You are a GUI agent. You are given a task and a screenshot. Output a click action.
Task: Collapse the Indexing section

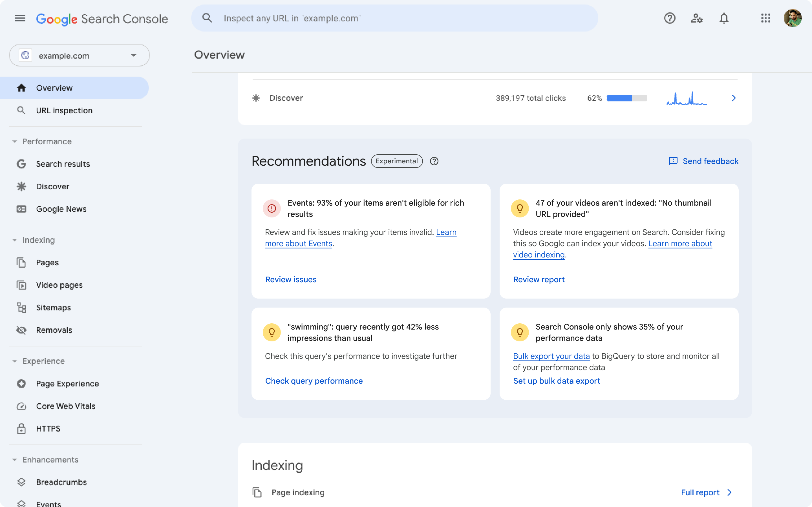(x=15, y=239)
